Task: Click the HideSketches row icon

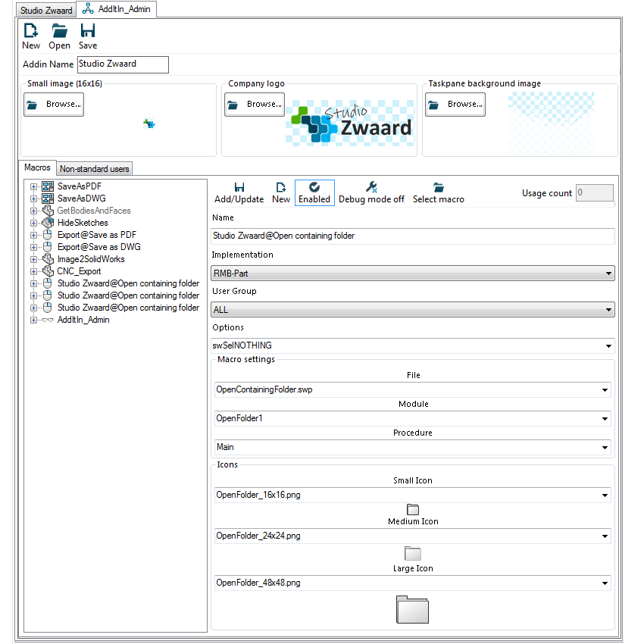Action: 48,223
